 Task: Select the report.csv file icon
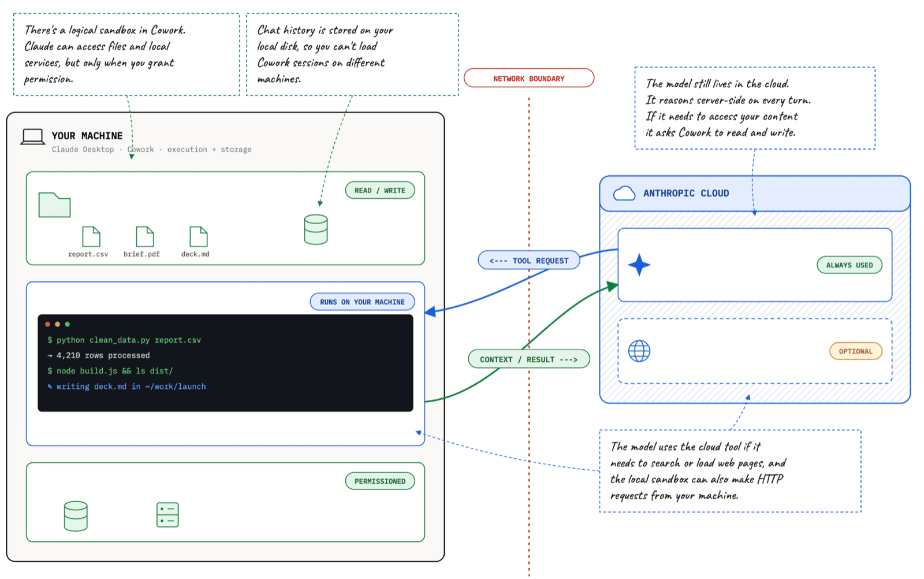[x=91, y=236]
